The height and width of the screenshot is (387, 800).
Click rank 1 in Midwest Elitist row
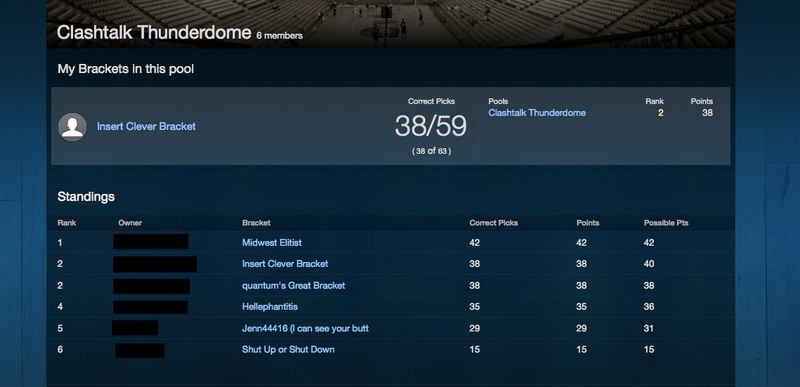pyautogui.click(x=60, y=243)
